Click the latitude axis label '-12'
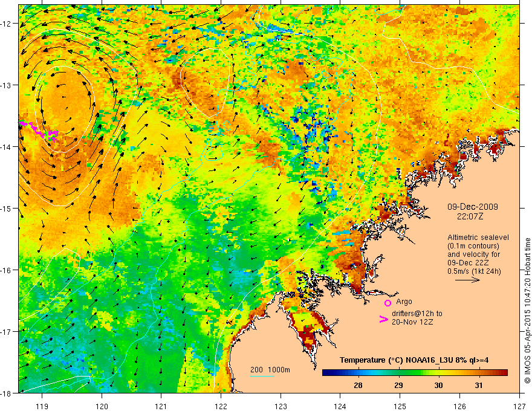The image size is (532, 411). 7,23
